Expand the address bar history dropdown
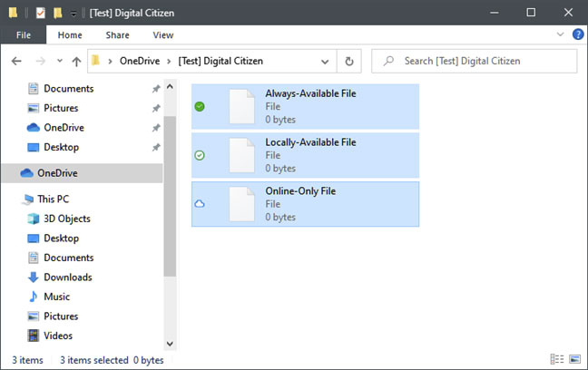This screenshot has height=370, width=588. [x=325, y=62]
